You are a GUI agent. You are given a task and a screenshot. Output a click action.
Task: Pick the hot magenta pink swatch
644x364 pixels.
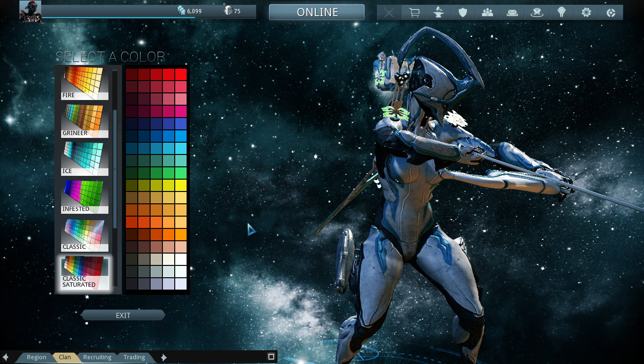coord(181,111)
